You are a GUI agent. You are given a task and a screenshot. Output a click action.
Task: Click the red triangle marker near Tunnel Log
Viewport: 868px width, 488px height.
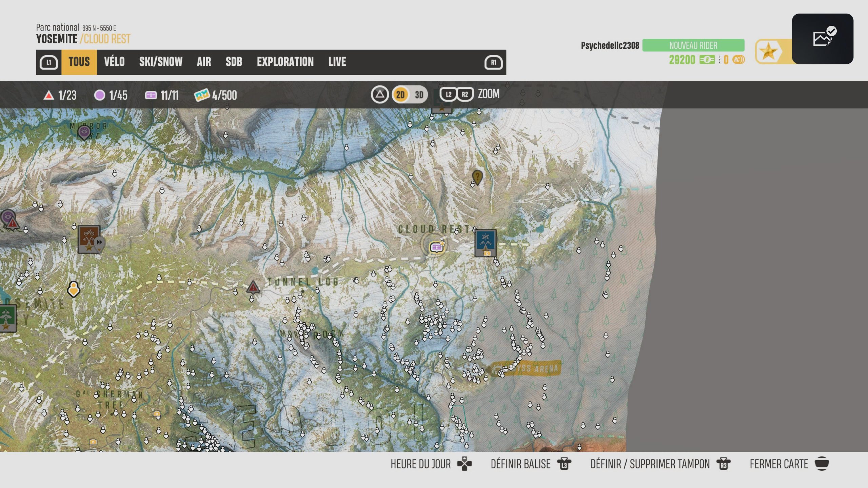253,287
